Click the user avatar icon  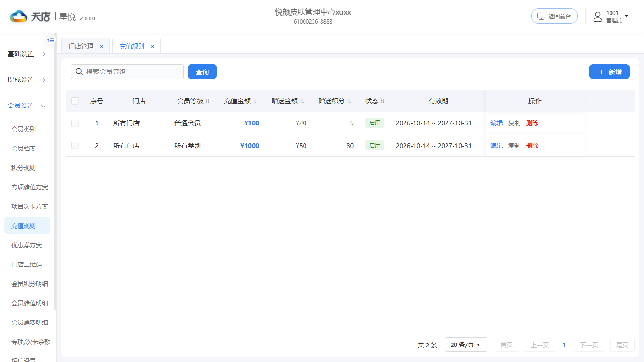click(598, 17)
